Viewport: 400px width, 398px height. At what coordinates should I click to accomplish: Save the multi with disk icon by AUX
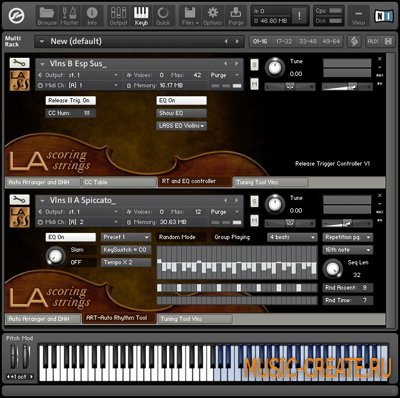pyautogui.click(x=388, y=41)
